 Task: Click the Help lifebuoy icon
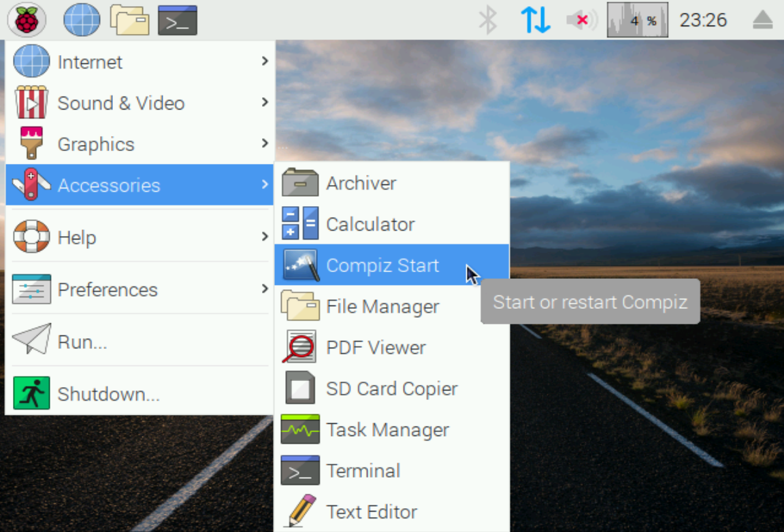pyautogui.click(x=31, y=236)
